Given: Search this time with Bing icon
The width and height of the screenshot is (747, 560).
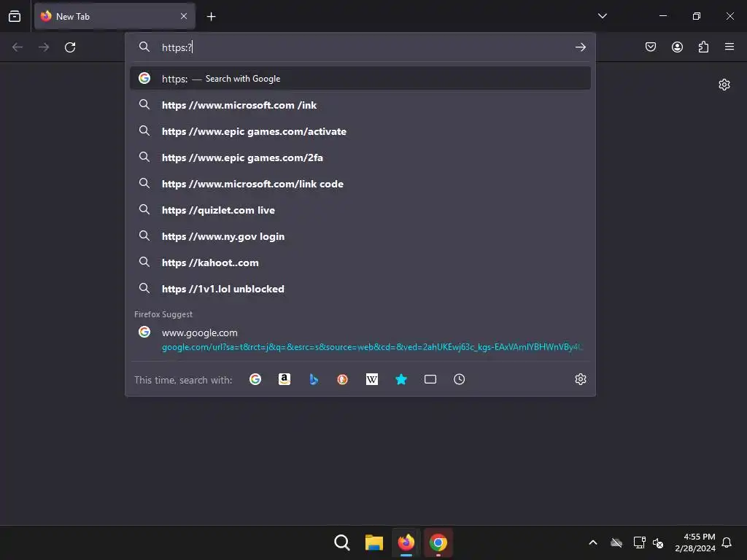Looking at the screenshot, I should (x=314, y=379).
